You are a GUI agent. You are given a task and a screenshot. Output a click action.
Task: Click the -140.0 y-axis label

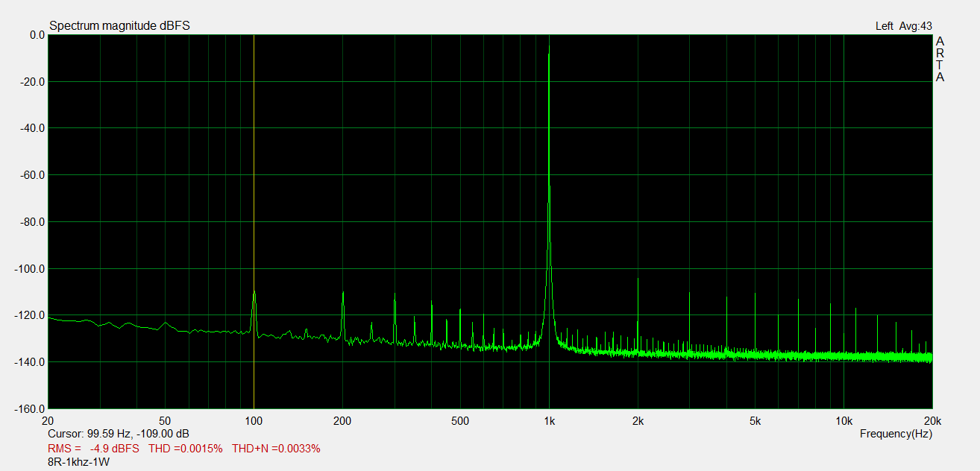pos(31,362)
